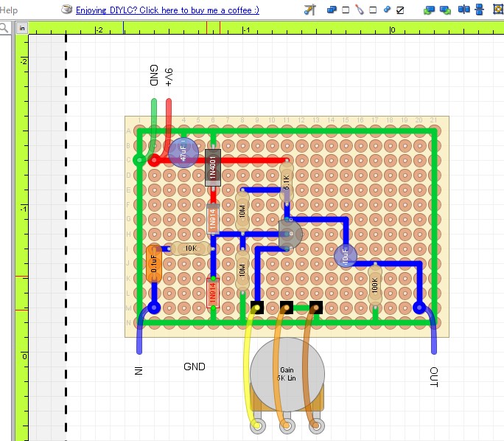Open the Help menu

[x=8, y=10]
